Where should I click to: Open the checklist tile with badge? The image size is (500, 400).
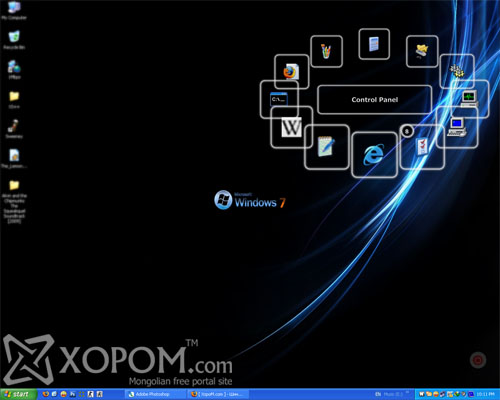click(x=422, y=147)
